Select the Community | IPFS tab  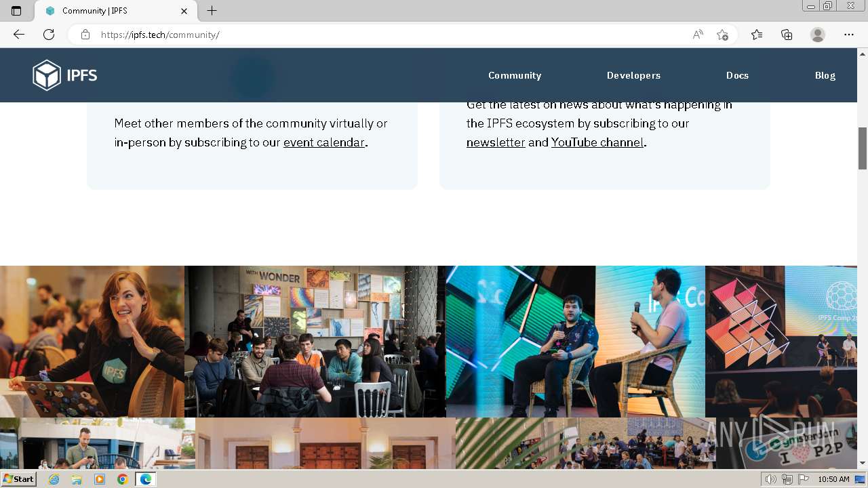(x=117, y=11)
